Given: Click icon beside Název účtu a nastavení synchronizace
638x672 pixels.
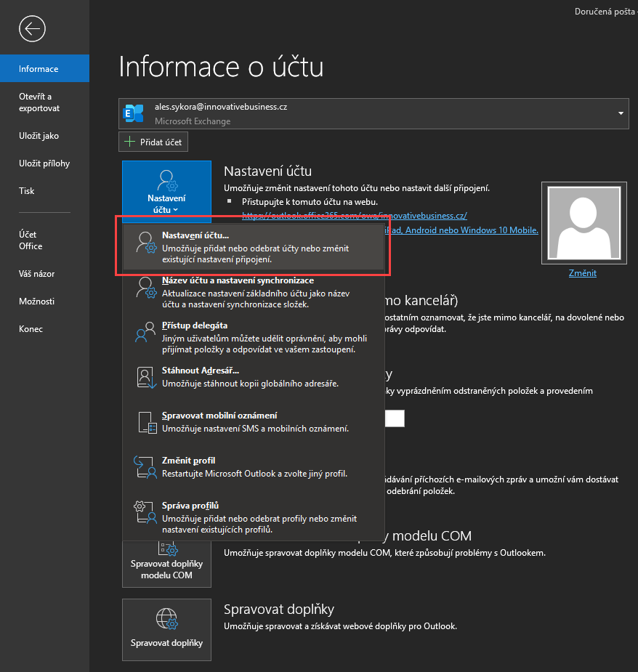Looking at the screenshot, I should click(x=146, y=288).
